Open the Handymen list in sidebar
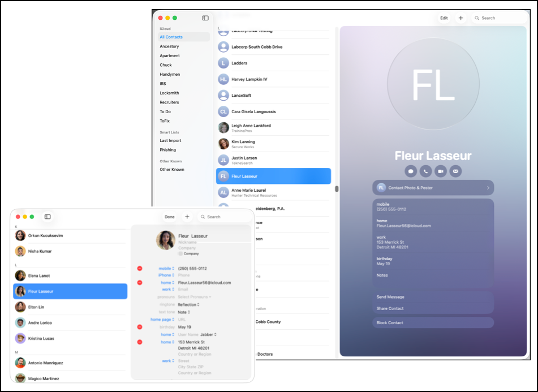This screenshot has width=538, height=392. point(170,75)
